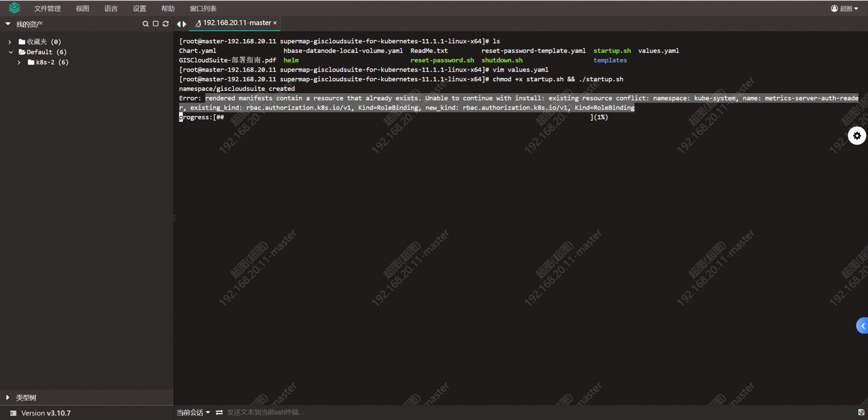The height and width of the screenshot is (420, 868).
Task: Expand the k8s-2 (6) folder arrow
Action: coord(19,62)
